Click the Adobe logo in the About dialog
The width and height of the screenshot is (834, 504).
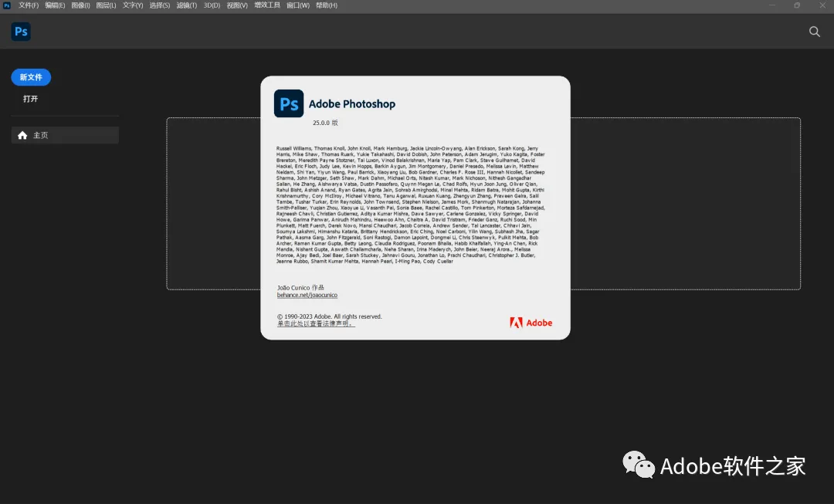pos(531,323)
